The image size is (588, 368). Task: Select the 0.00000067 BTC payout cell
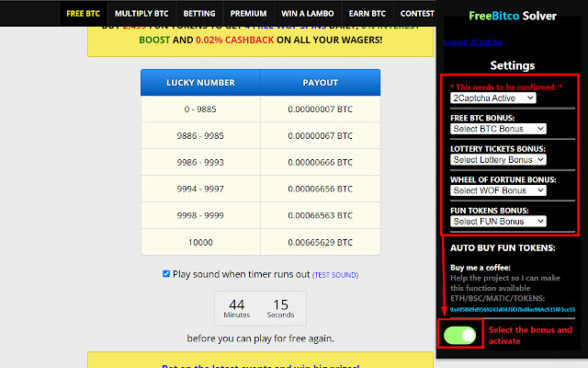pos(321,135)
